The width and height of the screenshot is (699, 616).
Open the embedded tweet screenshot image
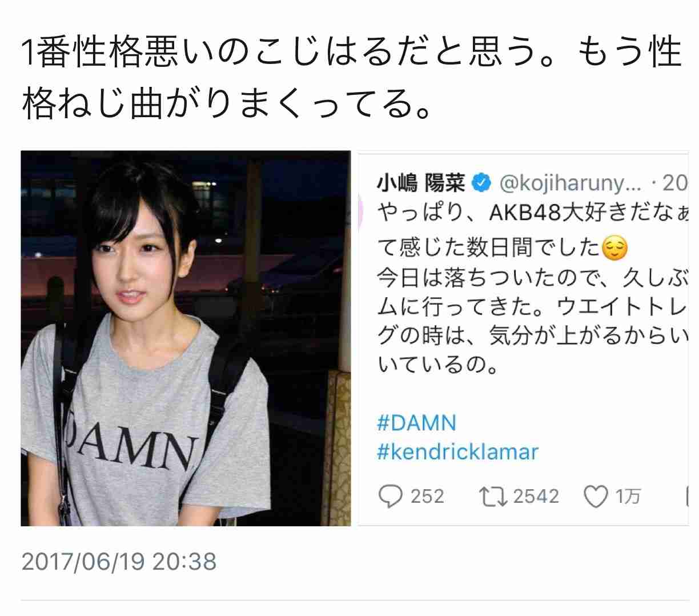click(523, 338)
